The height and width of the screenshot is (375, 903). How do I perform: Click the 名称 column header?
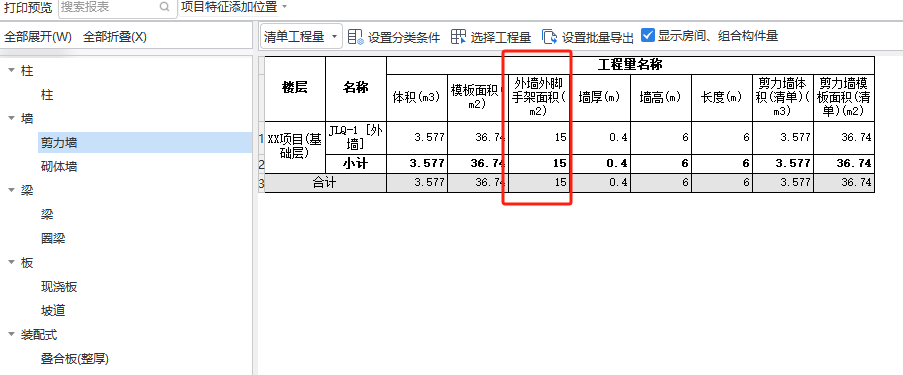(x=356, y=89)
